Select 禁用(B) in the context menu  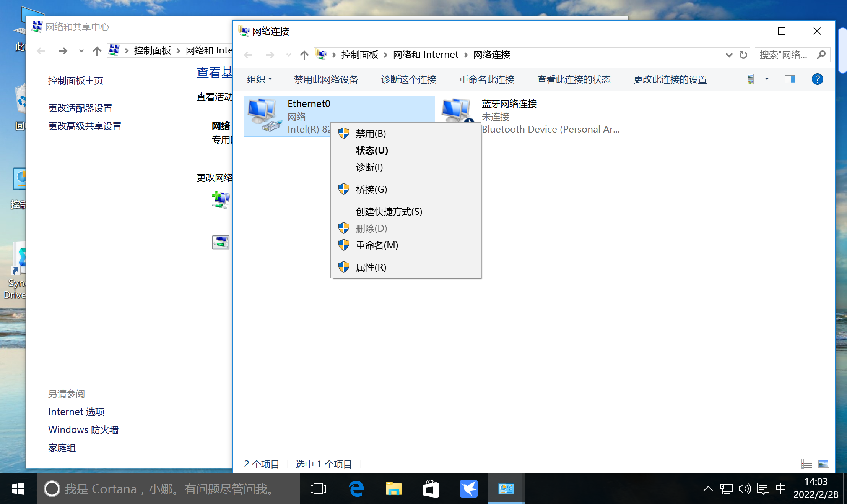371,134
